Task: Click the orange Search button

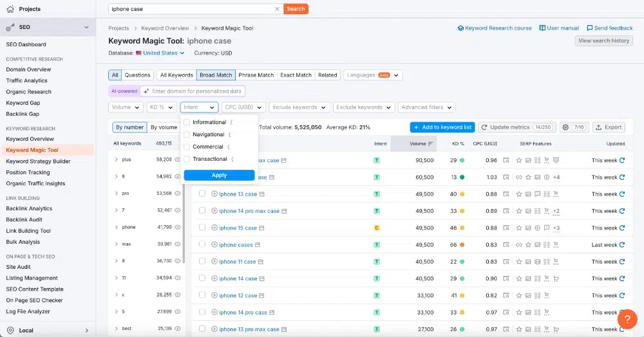Action: click(x=296, y=9)
